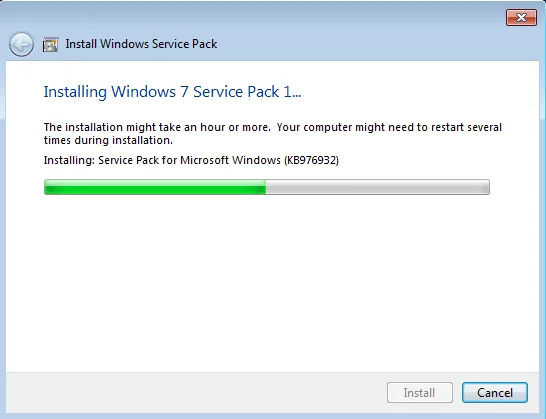Click the gray unfilled progress bar portion

point(378,187)
